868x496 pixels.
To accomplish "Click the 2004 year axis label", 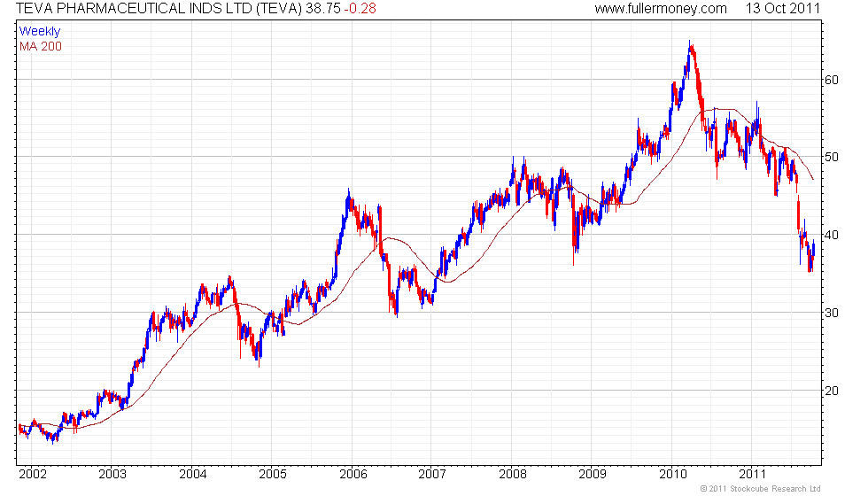I will tap(193, 474).
